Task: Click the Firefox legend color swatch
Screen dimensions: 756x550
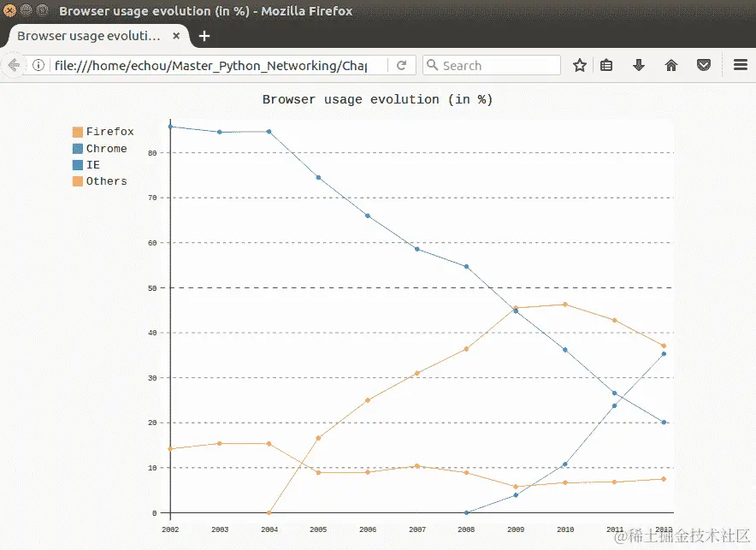Action: click(77, 132)
